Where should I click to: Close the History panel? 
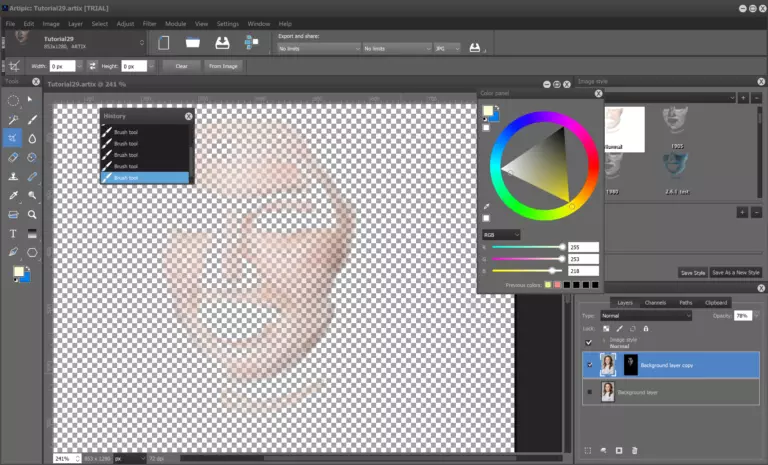click(x=189, y=116)
